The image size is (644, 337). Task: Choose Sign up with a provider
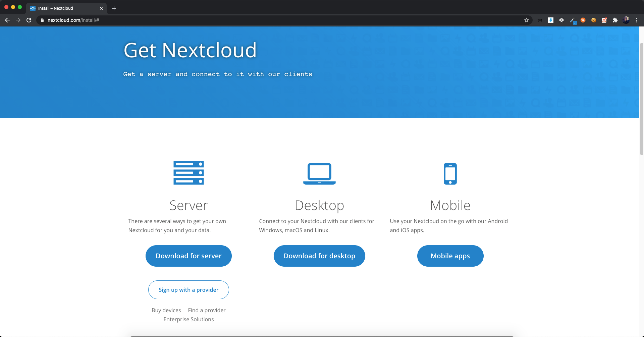pos(189,289)
